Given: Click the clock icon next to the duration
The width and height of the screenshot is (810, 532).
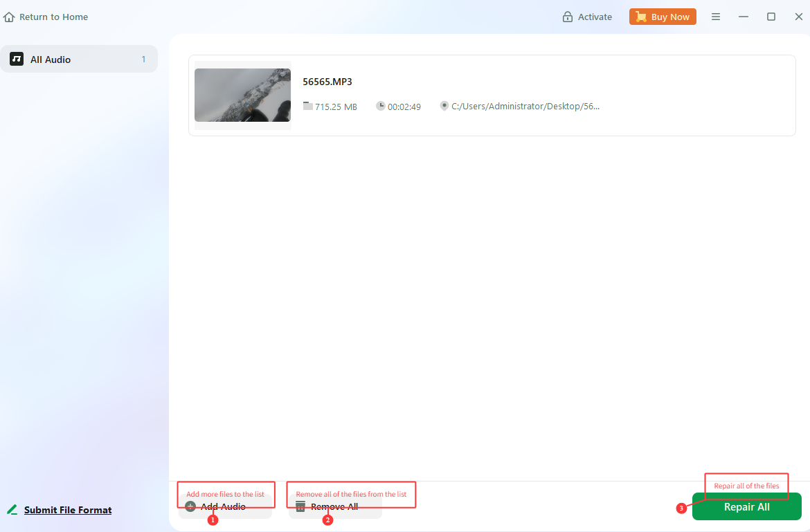Looking at the screenshot, I should [380, 106].
